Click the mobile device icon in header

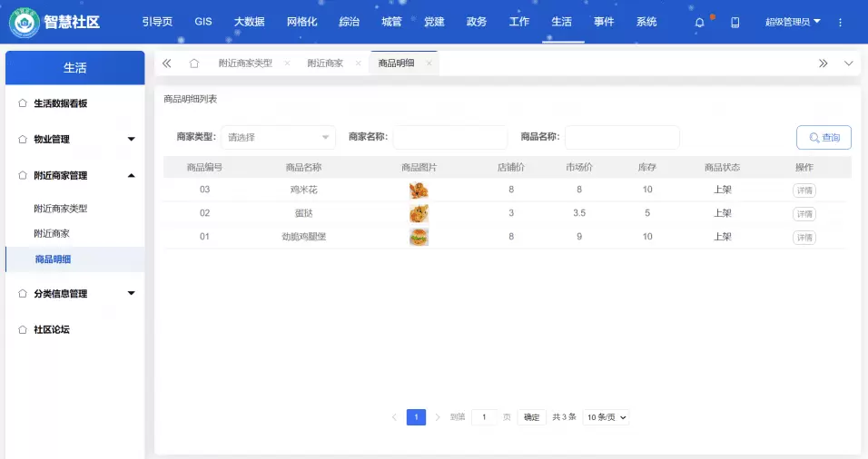(x=735, y=23)
